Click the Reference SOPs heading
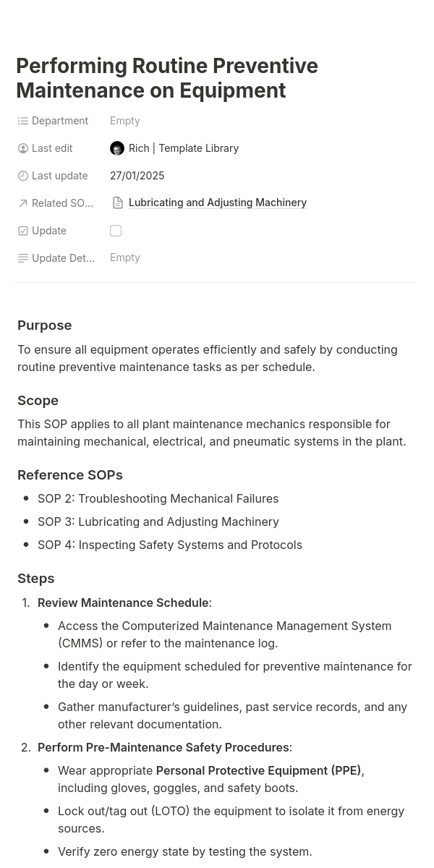This screenshot has height=868, width=434. point(70,475)
